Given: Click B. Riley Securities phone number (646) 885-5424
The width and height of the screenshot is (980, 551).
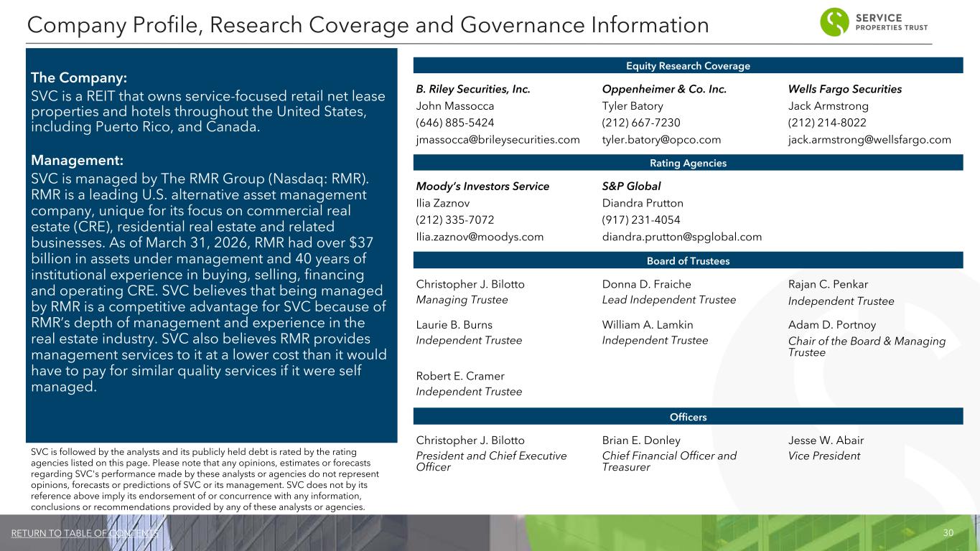Looking at the screenshot, I should (455, 123).
